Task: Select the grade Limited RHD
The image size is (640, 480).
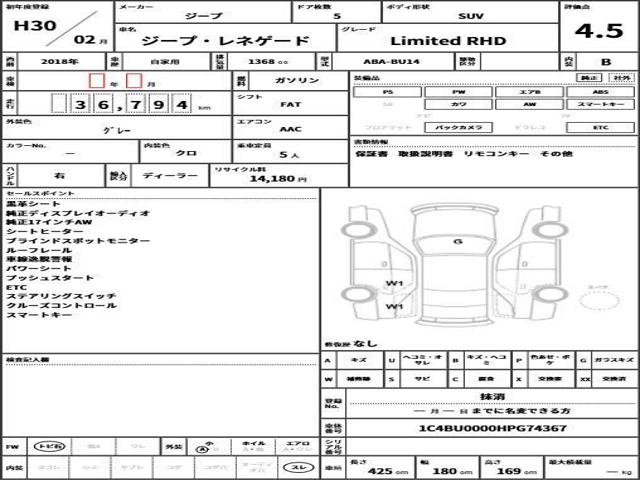Action: [448, 41]
